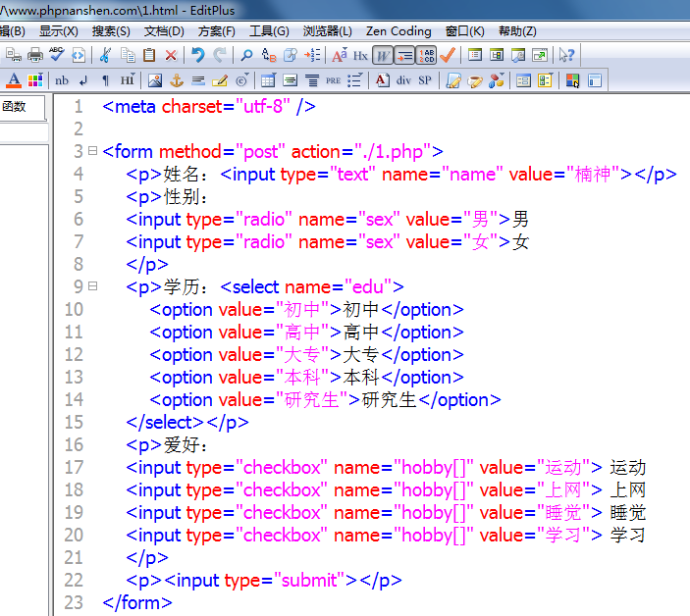Insert paragraph tag with pilcrow icon
Viewport: 690px width, 616px height.
(x=105, y=80)
